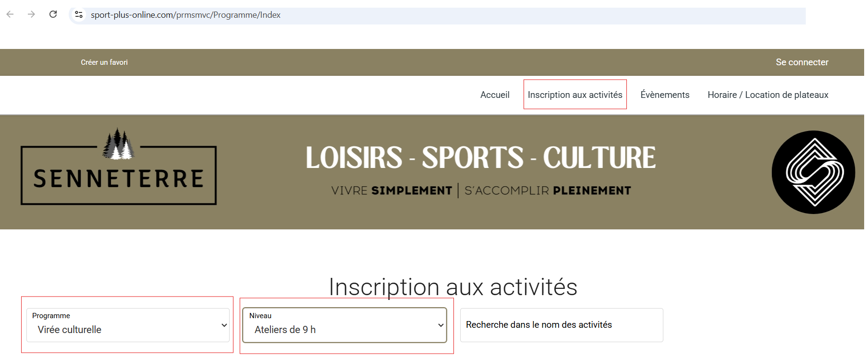Click the activity name search field
This screenshot has width=868, height=358.
pyautogui.click(x=562, y=325)
